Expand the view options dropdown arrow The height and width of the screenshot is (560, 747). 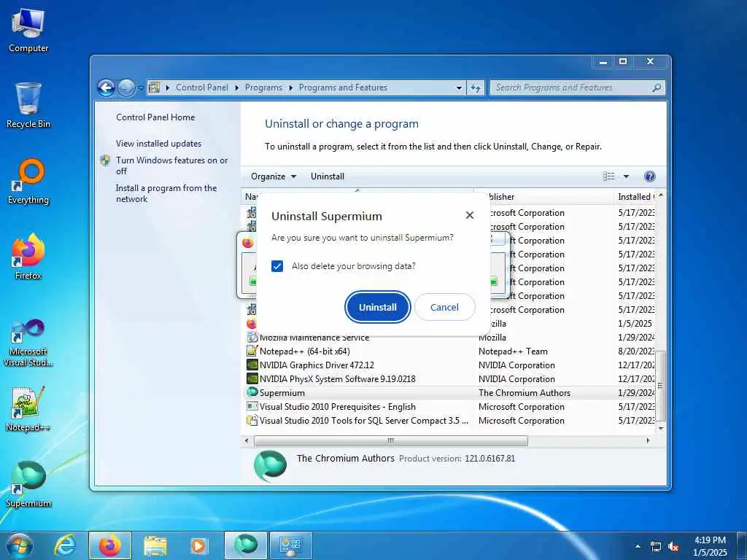626,176
